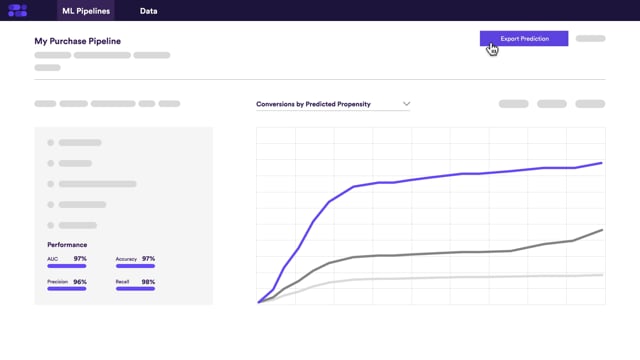Click the purple line in the chart

(431, 178)
